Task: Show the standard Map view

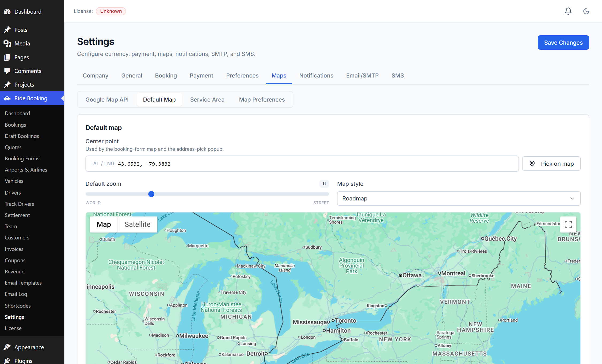Action: click(104, 224)
